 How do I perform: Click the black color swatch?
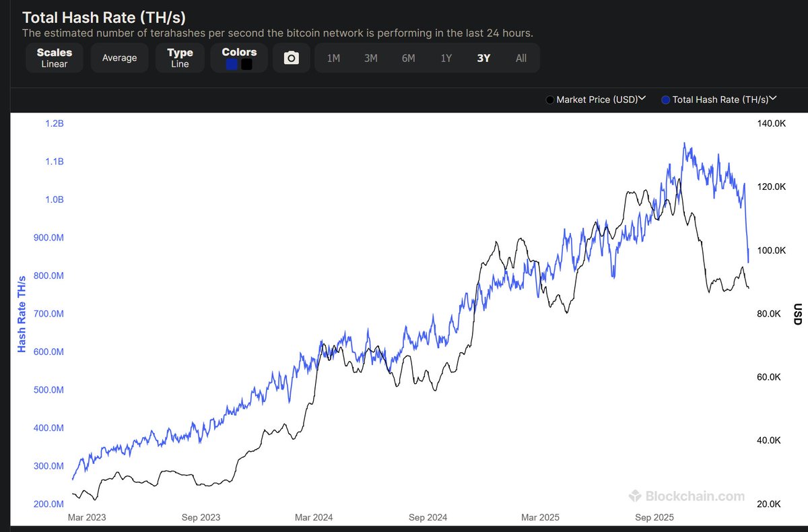coord(246,65)
